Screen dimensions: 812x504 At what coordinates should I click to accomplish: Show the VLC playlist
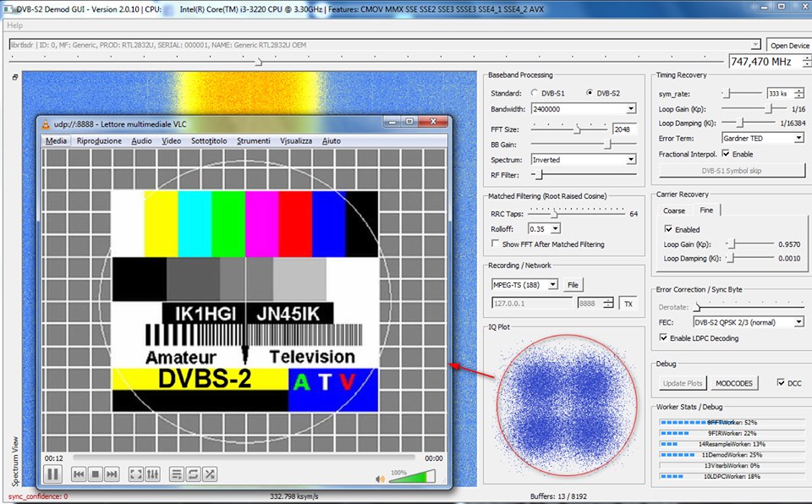[177, 474]
